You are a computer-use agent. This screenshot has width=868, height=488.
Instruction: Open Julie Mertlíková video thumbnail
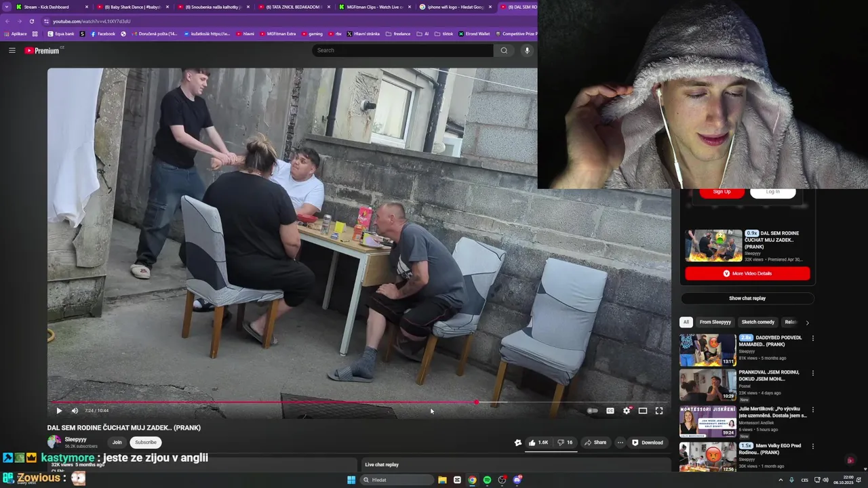[708, 421]
